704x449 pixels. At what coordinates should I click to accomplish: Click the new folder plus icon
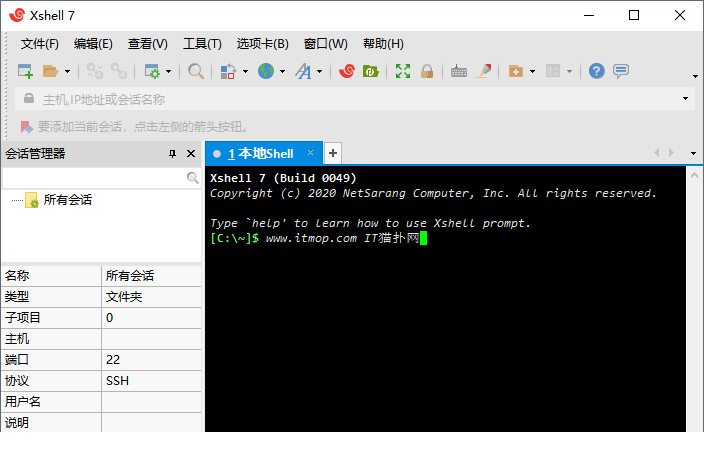pos(516,71)
